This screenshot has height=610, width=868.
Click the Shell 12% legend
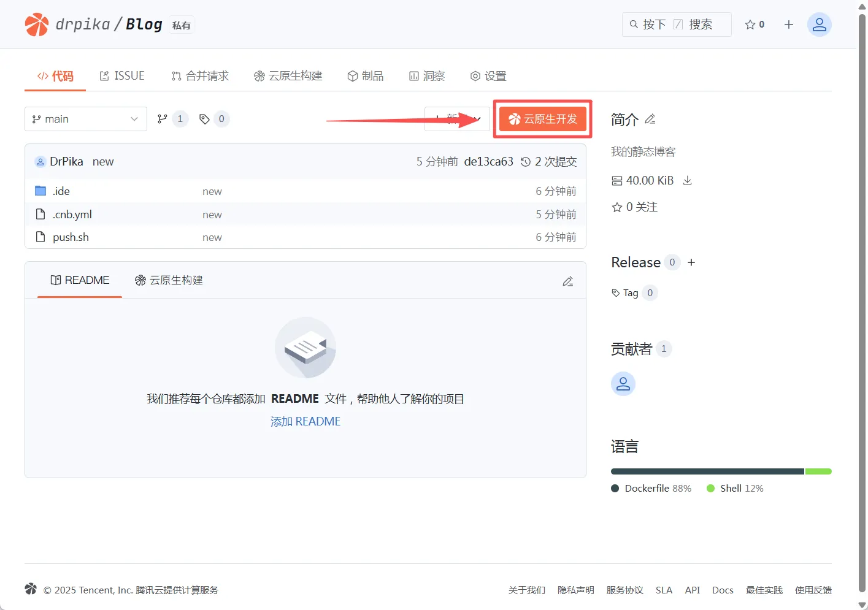point(735,489)
